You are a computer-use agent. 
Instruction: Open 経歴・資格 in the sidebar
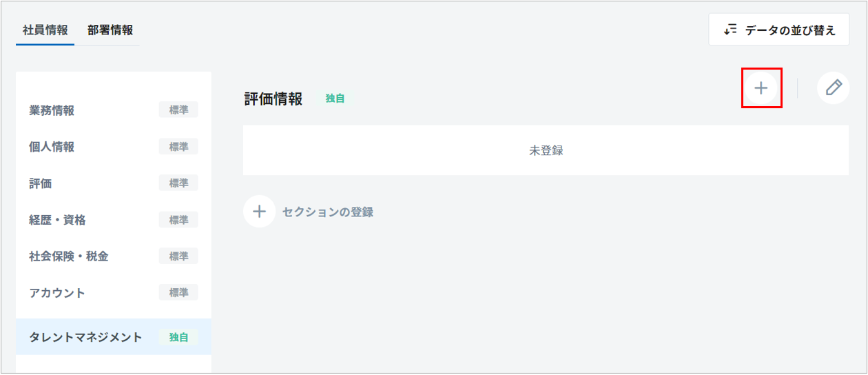57,220
